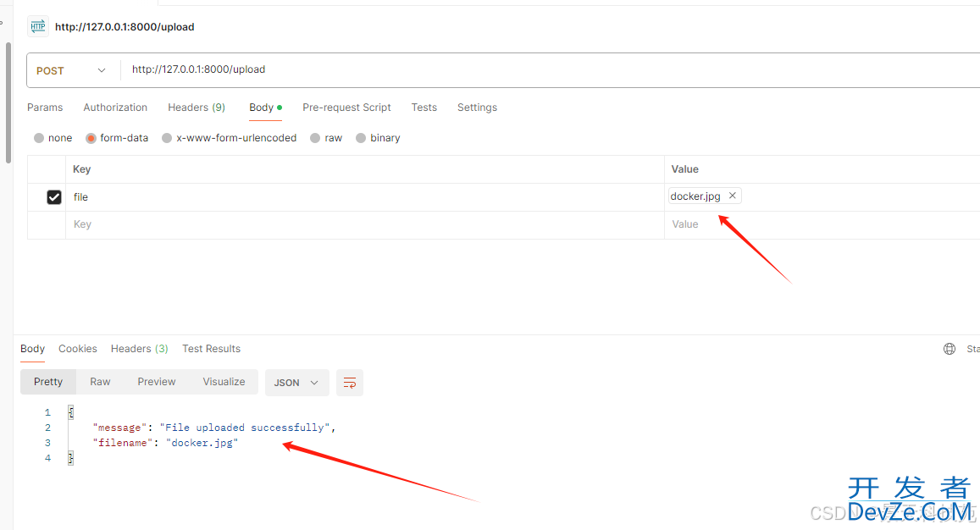Select the binary body type radio
This screenshot has height=530, width=980.
[361, 138]
